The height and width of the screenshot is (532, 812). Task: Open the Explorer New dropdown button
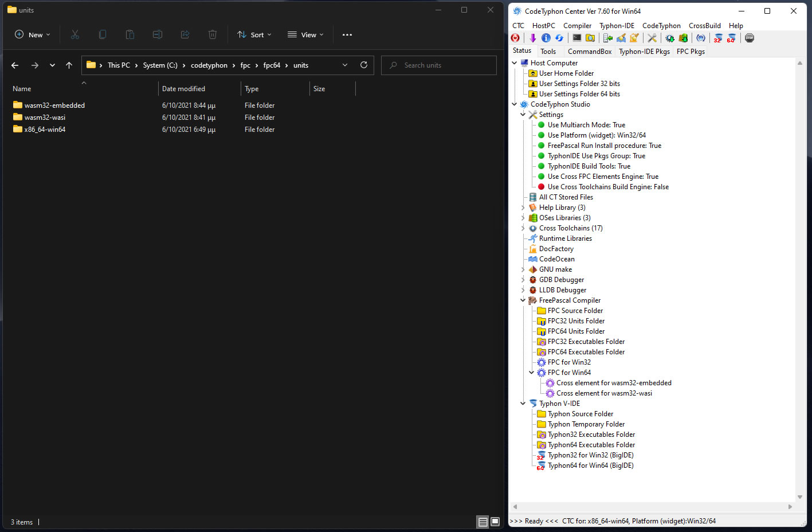point(33,34)
